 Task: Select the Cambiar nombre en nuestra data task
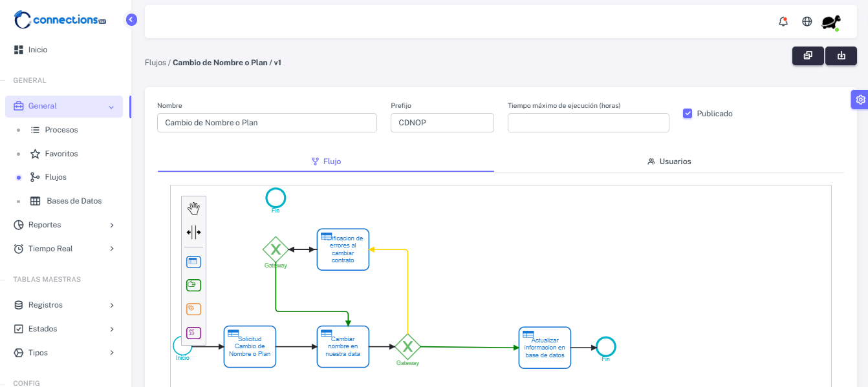[x=343, y=346]
